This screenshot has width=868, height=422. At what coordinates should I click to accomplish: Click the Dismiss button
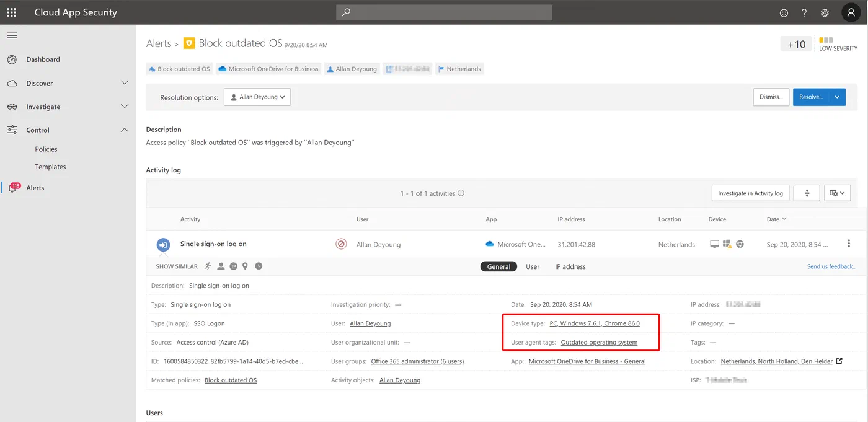pyautogui.click(x=771, y=97)
